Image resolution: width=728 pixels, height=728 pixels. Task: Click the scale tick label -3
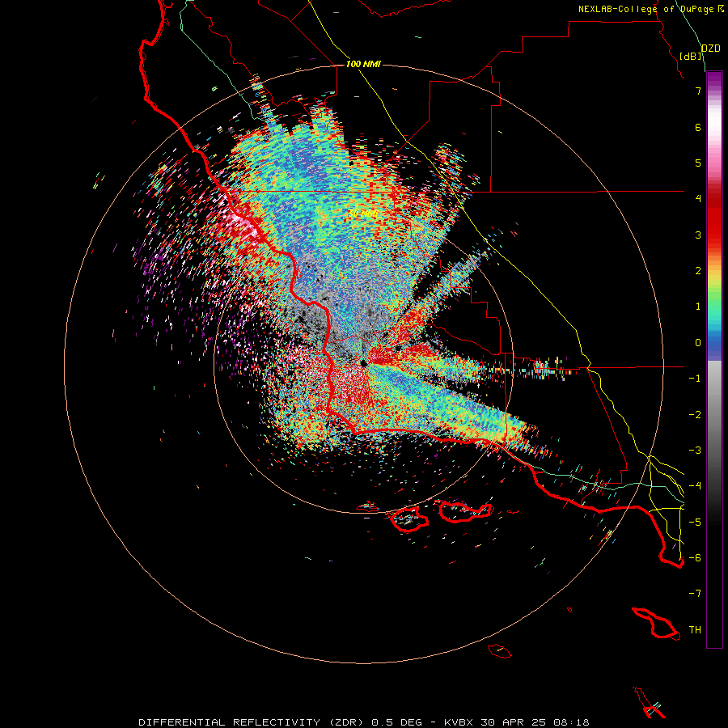click(695, 451)
